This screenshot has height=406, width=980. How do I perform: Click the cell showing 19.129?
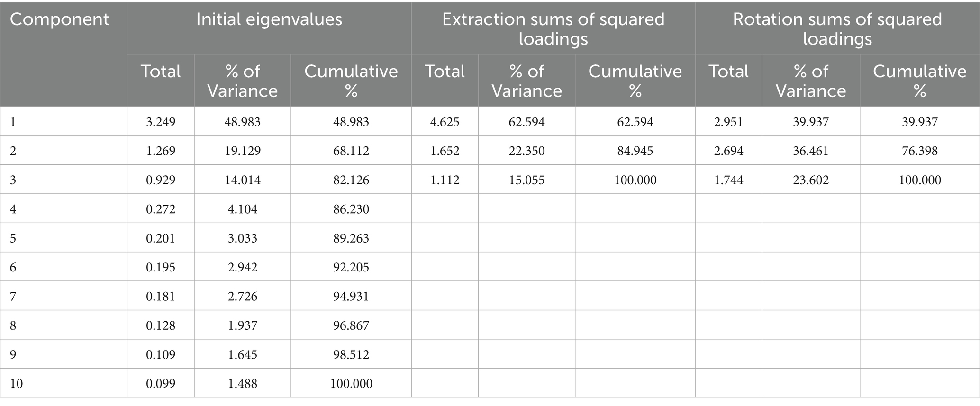tap(243, 151)
